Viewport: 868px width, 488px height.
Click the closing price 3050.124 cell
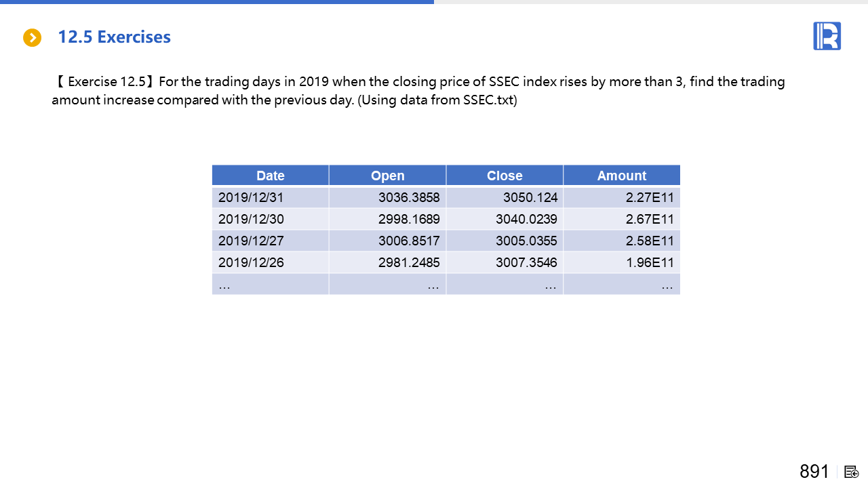pos(530,198)
